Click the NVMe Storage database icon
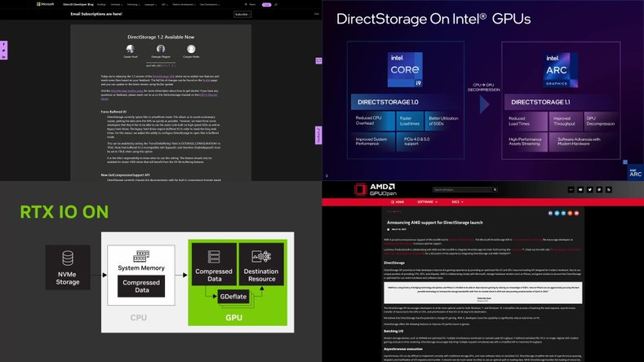 point(68,258)
